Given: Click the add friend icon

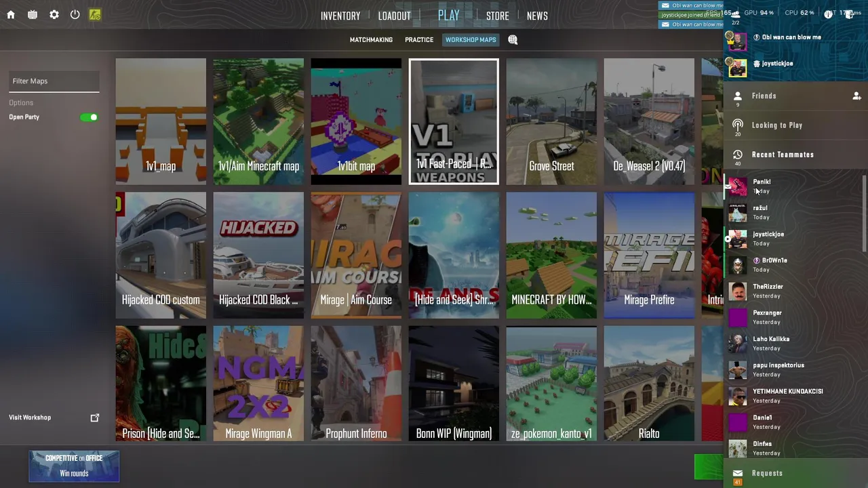Looking at the screenshot, I should (857, 96).
